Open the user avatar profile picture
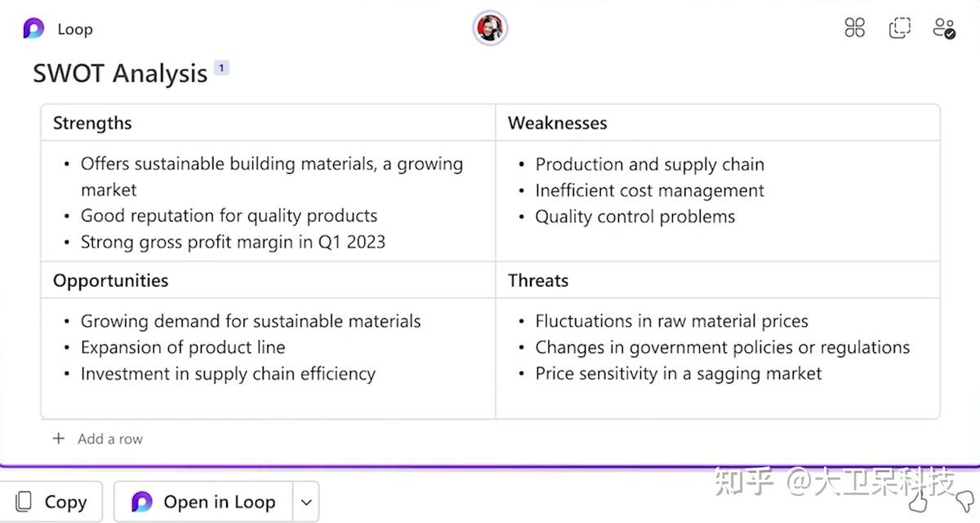 pyautogui.click(x=490, y=29)
